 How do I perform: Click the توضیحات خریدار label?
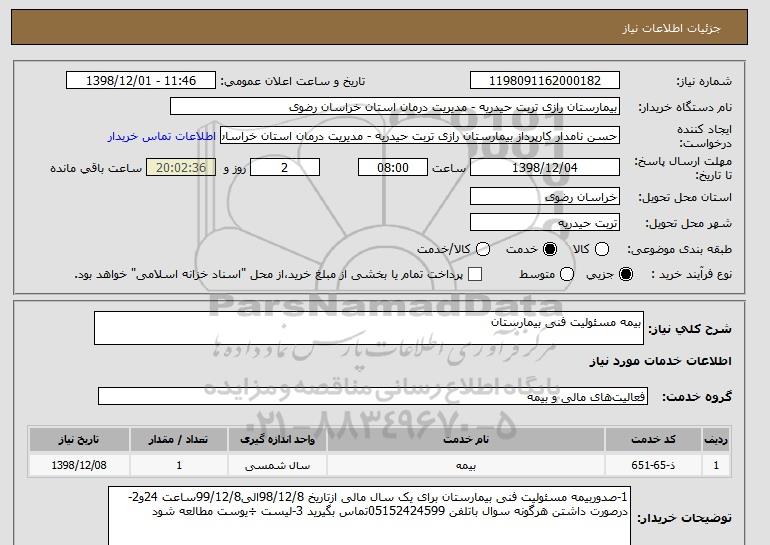(685, 518)
